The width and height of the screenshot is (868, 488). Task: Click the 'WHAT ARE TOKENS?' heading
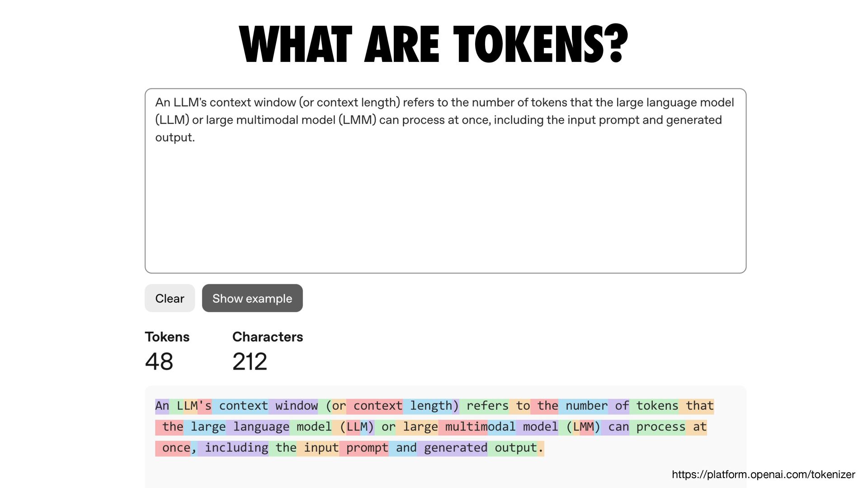[434, 44]
